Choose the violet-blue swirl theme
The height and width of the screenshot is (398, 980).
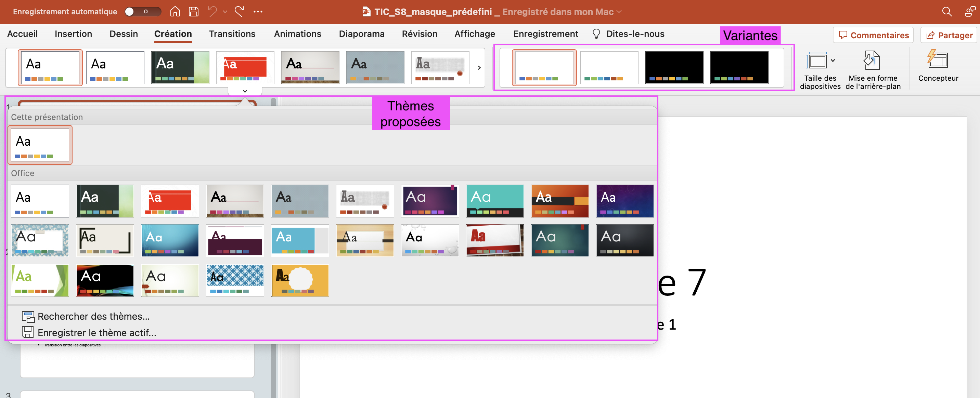pos(625,201)
